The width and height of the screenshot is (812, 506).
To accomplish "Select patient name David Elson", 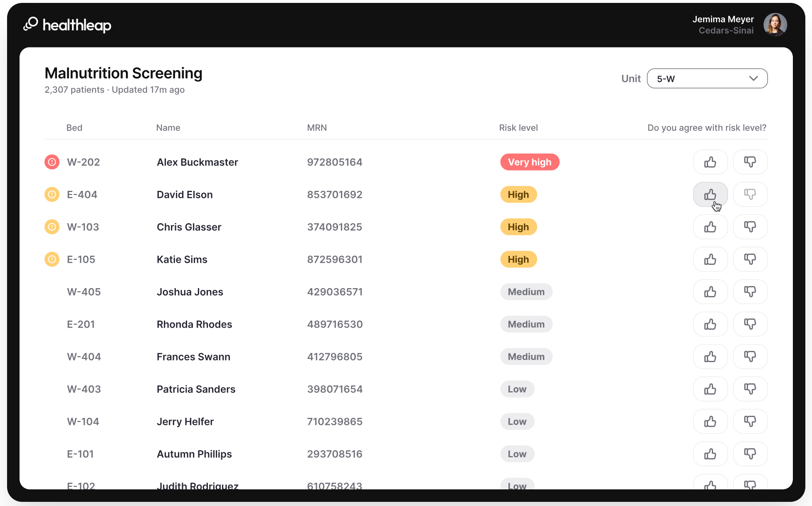I will click(185, 194).
